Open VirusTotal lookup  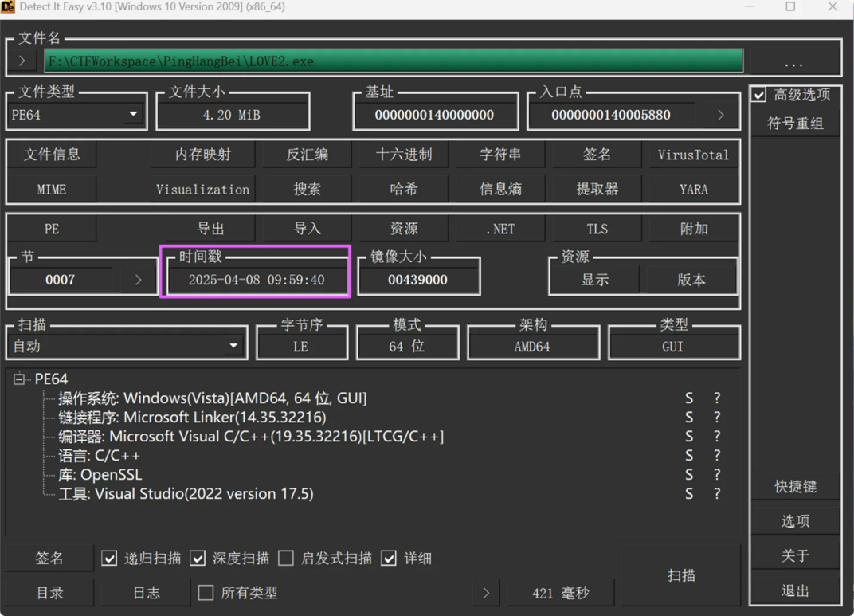[693, 155]
